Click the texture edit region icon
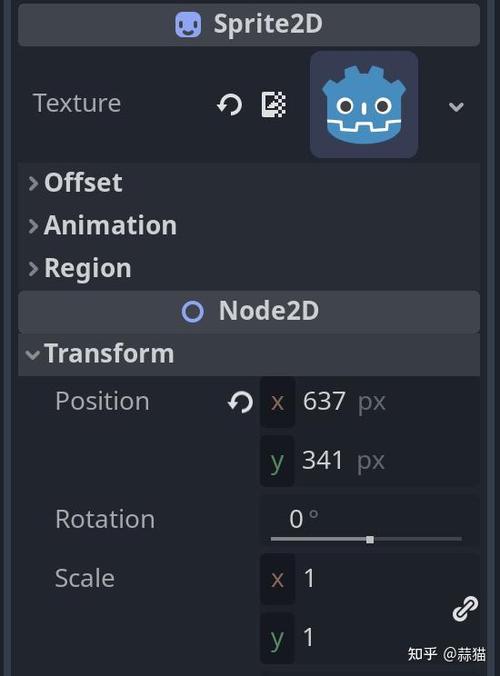The height and width of the screenshot is (676, 500). pyautogui.click(x=274, y=104)
